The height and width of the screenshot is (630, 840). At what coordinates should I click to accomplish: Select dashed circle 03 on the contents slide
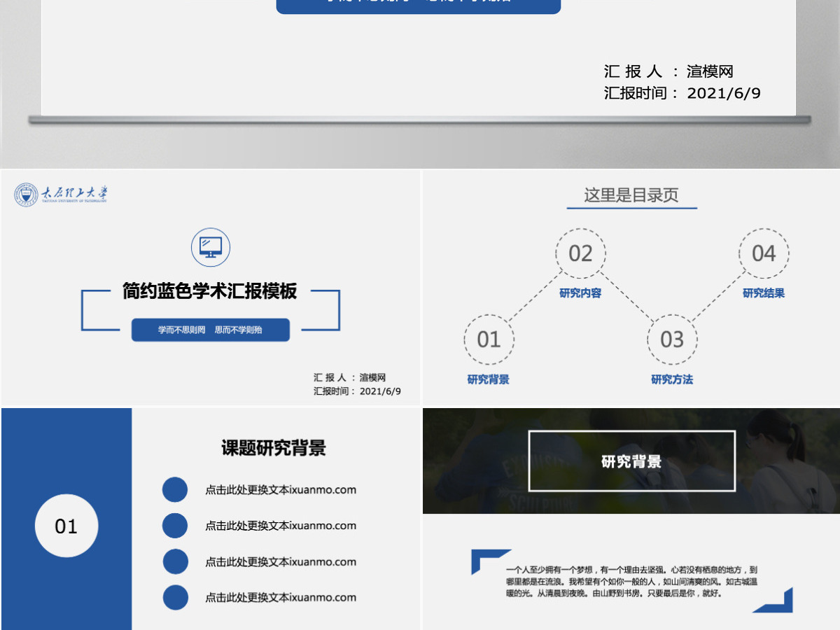[x=672, y=339]
